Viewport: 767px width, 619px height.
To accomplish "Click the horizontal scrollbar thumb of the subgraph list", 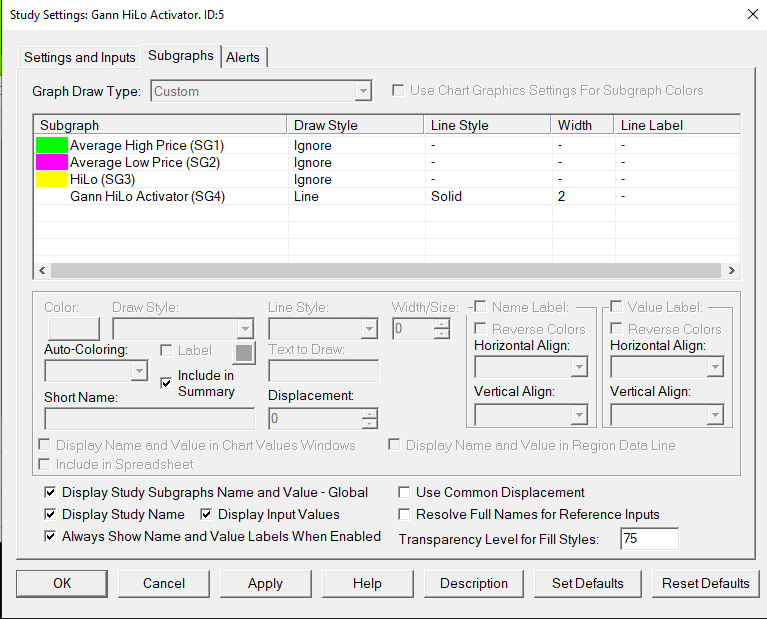I will coord(386,271).
